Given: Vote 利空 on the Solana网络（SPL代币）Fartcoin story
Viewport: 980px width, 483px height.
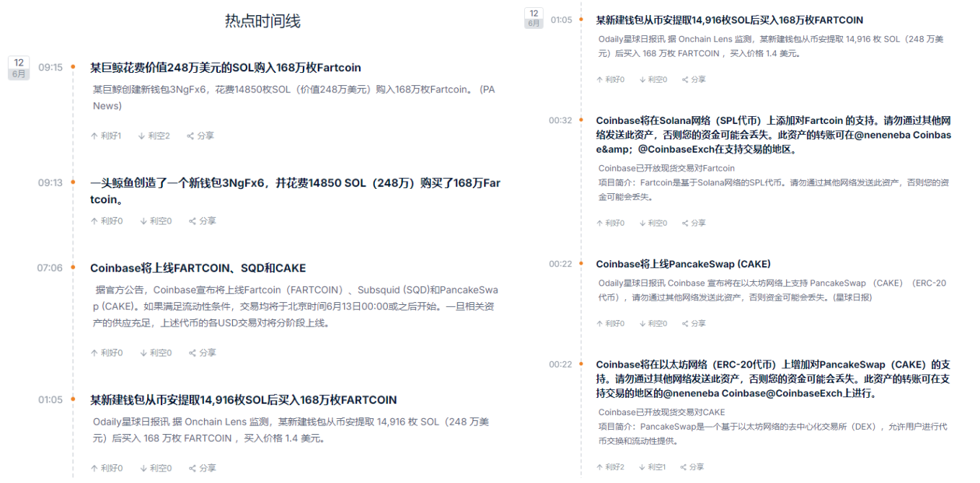Looking at the screenshot, I should pyautogui.click(x=653, y=223).
